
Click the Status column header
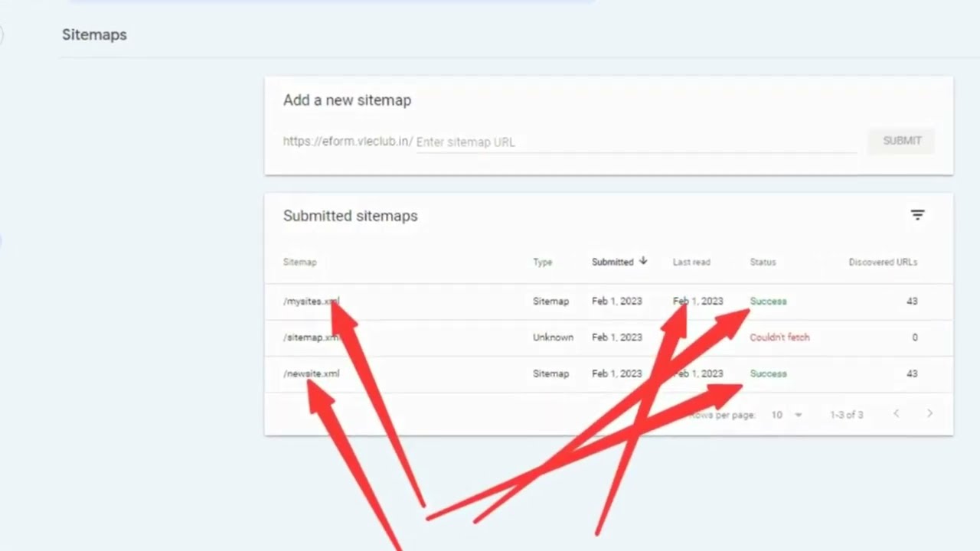click(x=763, y=262)
